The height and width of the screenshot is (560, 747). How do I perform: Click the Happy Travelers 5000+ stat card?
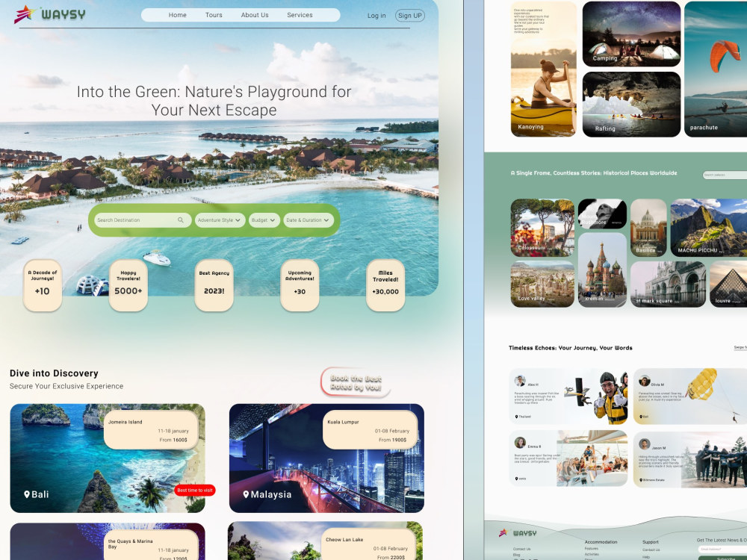click(128, 285)
